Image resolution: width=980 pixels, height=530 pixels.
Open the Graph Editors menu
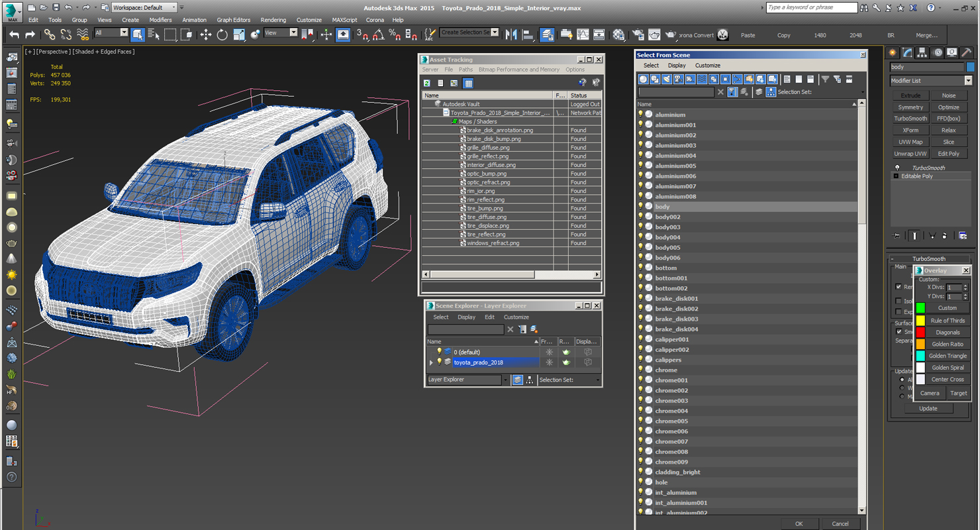click(234, 20)
